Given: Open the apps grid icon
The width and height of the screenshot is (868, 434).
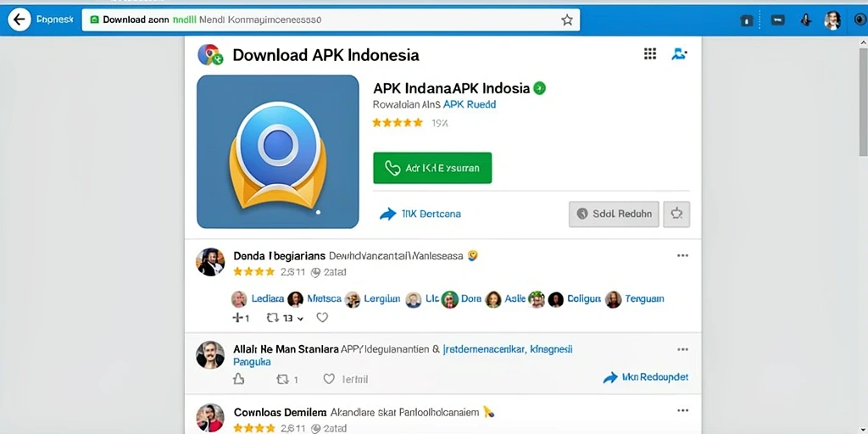Looking at the screenshot, I should click(650, 53).
